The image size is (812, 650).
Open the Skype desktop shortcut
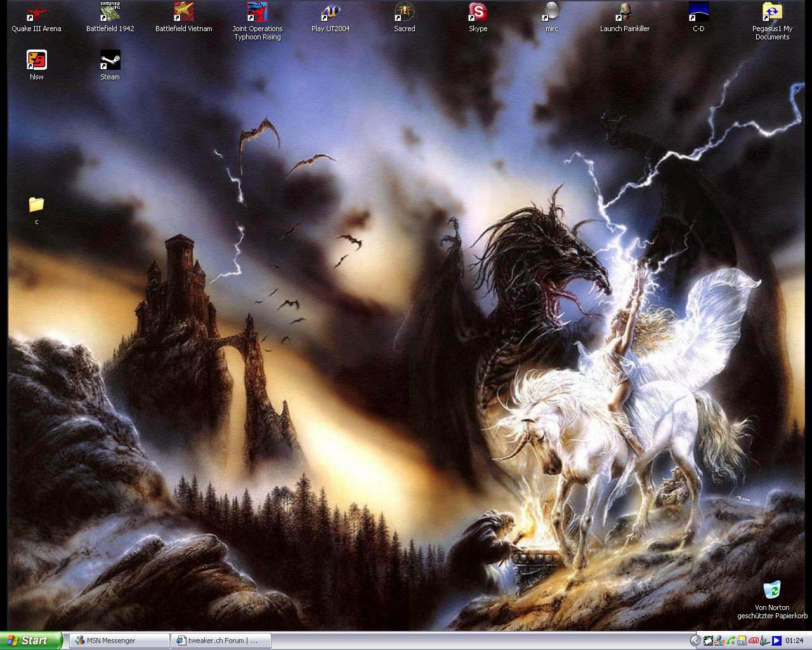[x=478, y=13]
